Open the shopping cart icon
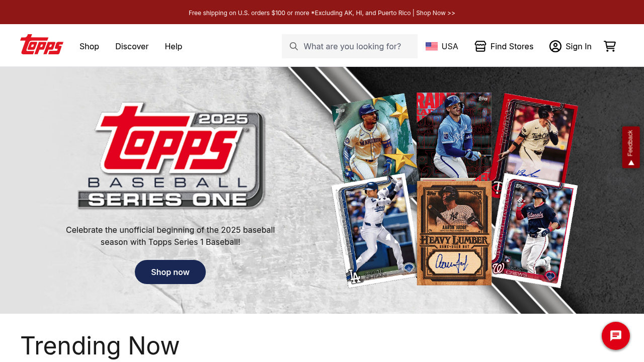This screenshot has height=362, width=644. tap(610, 46)
